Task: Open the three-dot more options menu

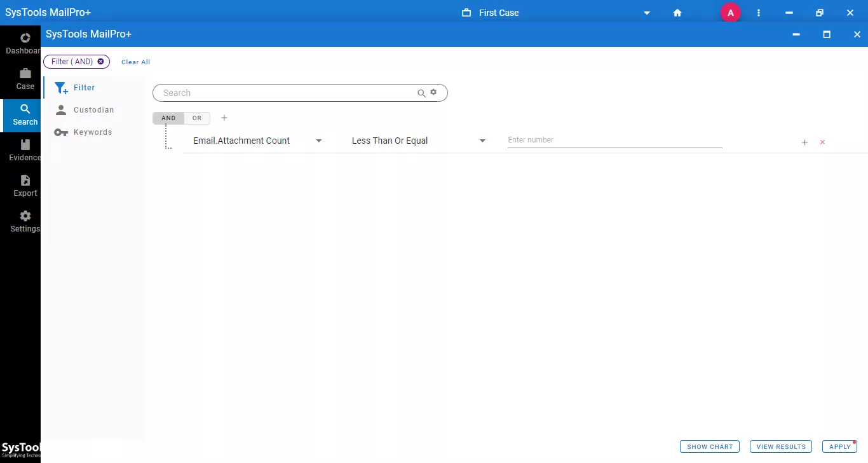Action: 759,13
